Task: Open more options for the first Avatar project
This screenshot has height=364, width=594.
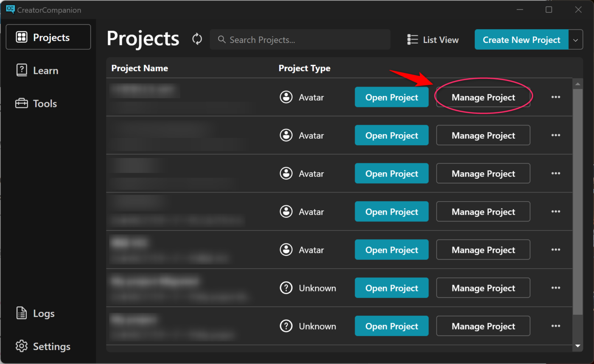Action: (556, 97)
